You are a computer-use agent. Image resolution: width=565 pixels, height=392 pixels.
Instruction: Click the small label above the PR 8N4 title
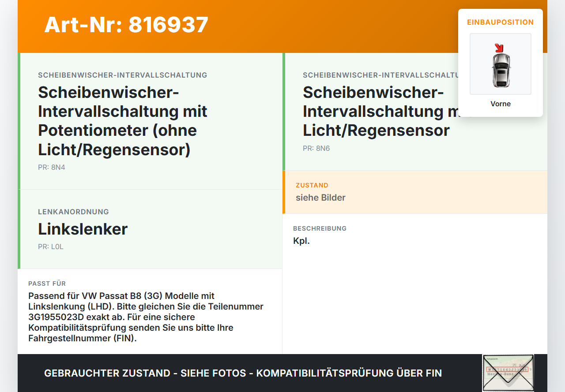pos(123,75)
